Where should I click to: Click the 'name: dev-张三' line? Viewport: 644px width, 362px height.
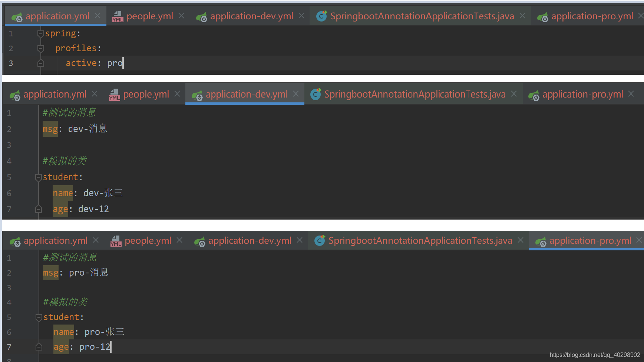click(88, 193)
